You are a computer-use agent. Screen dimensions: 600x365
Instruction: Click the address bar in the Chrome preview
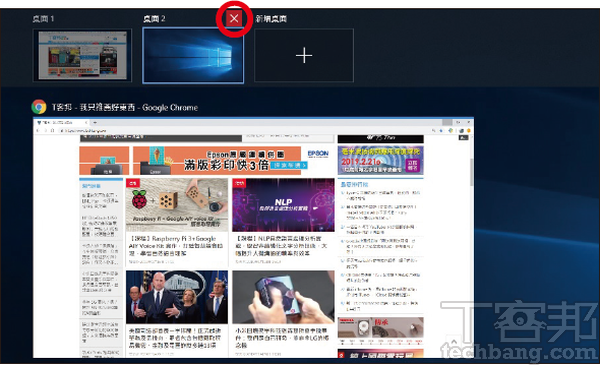pos(245,130)
